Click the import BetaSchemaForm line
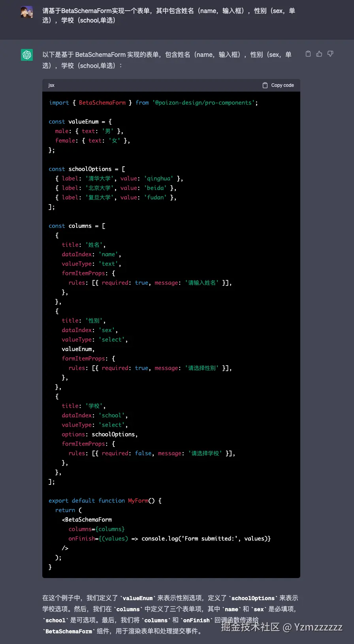 pyautogui.click(x=153, y=103)
